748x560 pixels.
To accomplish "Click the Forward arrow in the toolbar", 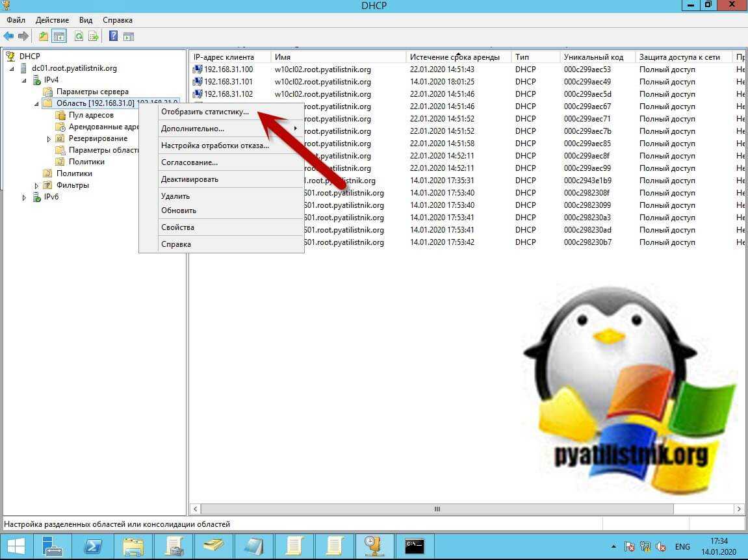I will click(23, 36).
